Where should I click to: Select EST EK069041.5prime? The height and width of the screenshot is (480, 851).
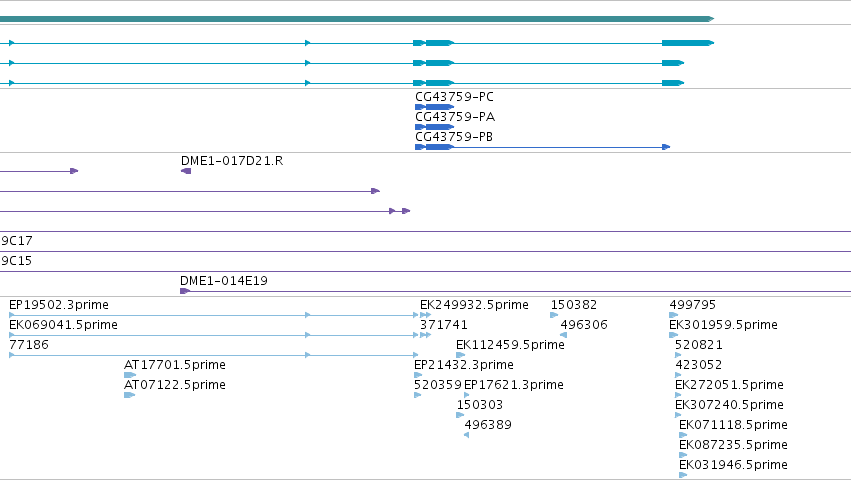point(63,325)
